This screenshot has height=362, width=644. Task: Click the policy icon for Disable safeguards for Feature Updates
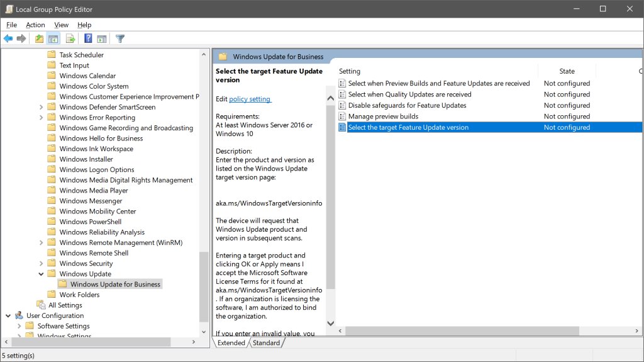click(x=342, y=105)
